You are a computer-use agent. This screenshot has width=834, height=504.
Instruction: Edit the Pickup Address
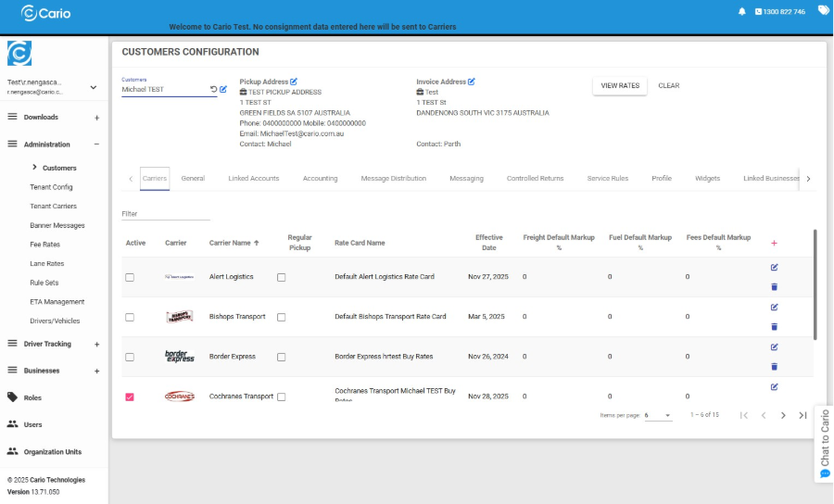pyautogui.click(x=294, y=82)
